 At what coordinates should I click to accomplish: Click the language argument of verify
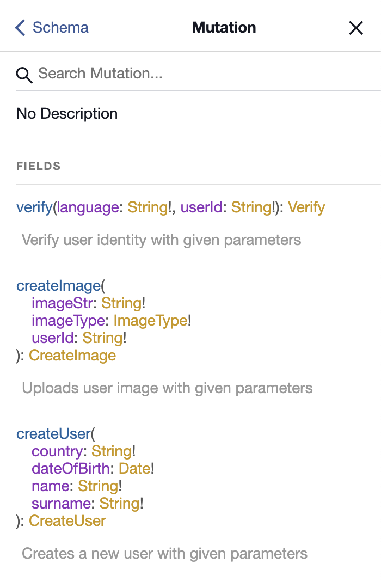pos(89,207)
